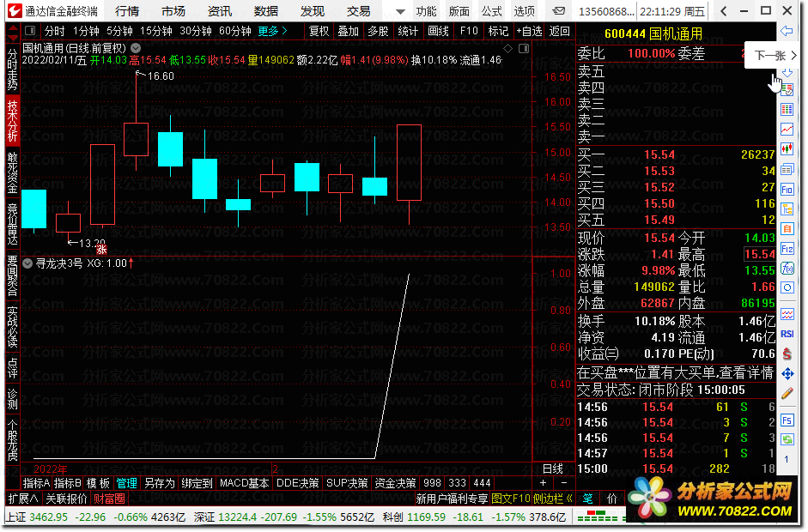This screenshot has height=532, width=808.
Task: Click the plus zoom button below chart
Action: tap(543, 483)
